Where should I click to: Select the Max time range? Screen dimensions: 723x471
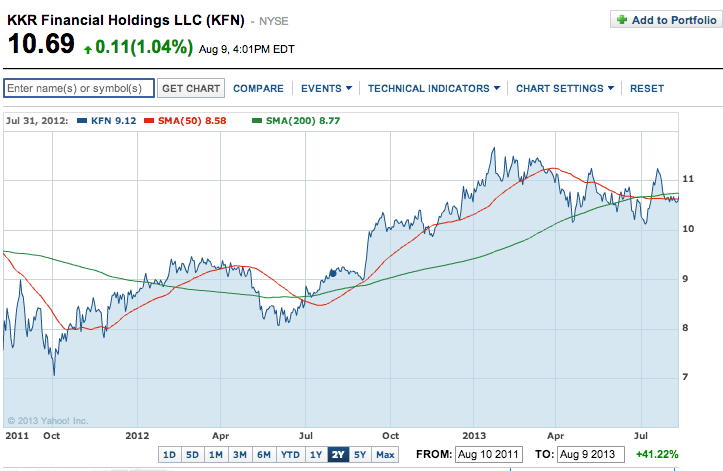click(x=385, y=455)
